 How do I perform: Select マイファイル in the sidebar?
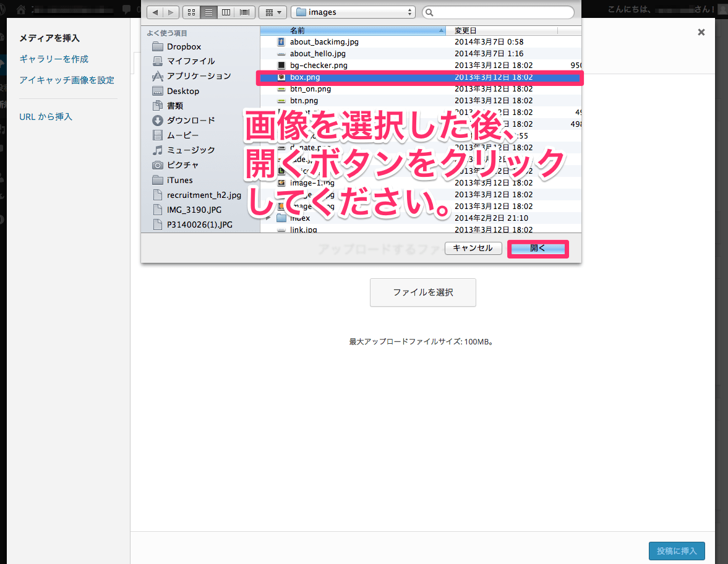click(x=191, y=61)
